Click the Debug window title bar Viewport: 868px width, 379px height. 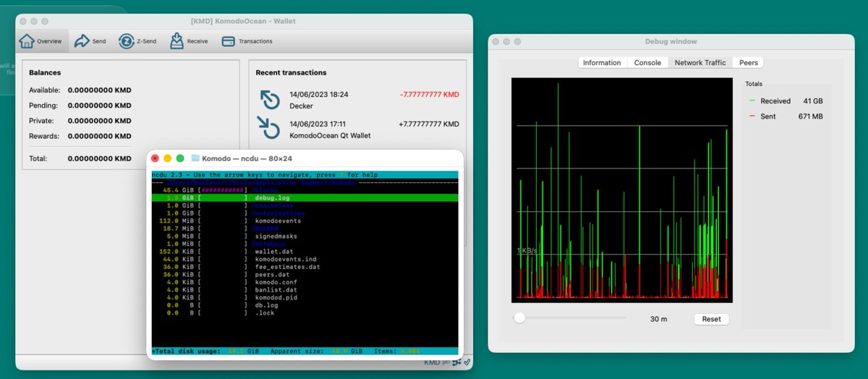point(671,41)
